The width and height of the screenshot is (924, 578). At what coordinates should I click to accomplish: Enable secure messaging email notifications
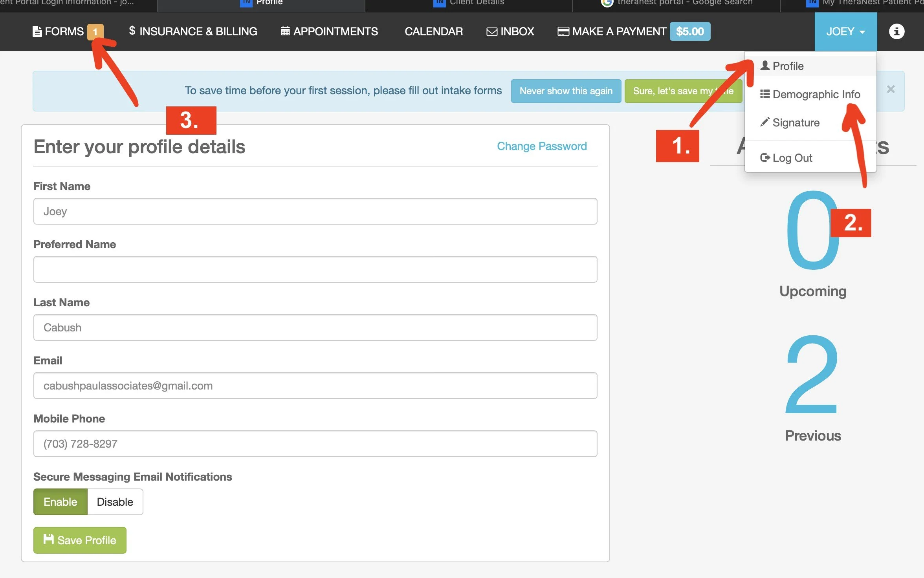pos(60,502)
